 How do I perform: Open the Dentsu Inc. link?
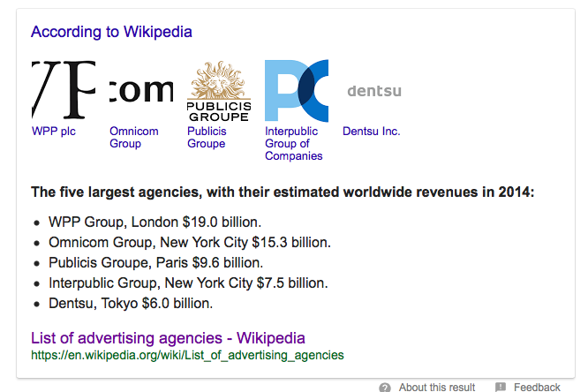(x=371, y=132)
